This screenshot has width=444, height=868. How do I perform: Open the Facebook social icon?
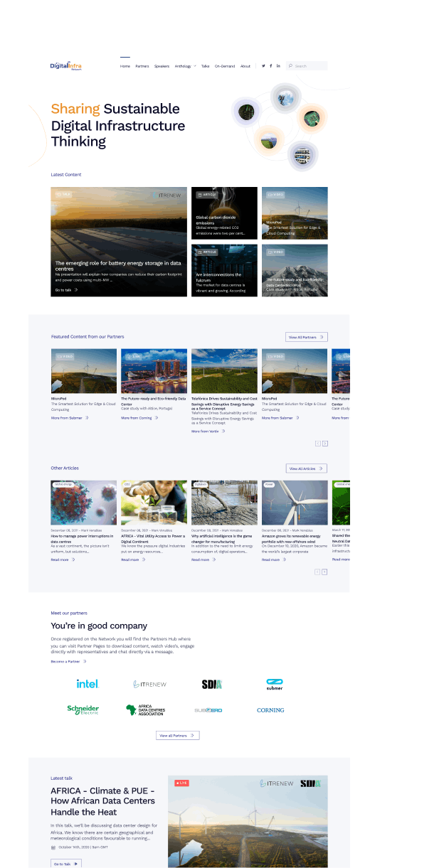271,66
